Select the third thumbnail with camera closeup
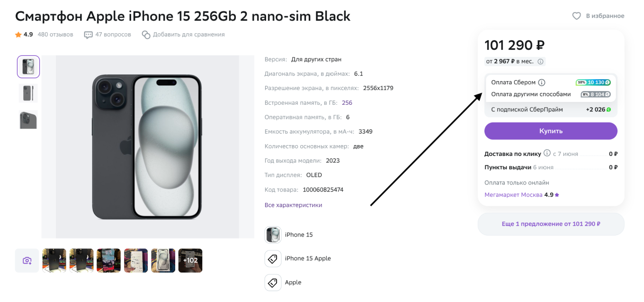This screenshot has height=302, width=644. coord(28,120)
